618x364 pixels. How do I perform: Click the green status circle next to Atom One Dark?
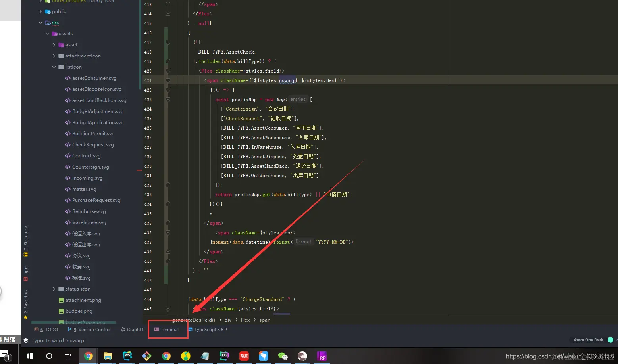click(x=610, y=340)
